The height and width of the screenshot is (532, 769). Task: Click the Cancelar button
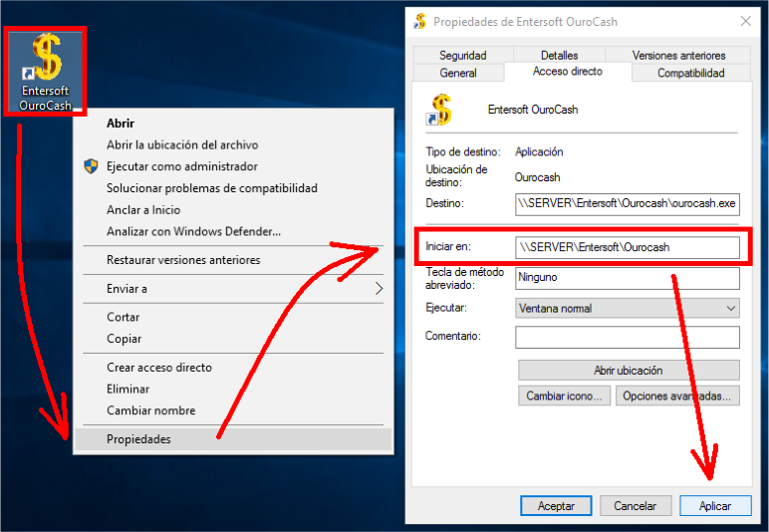(636, 505)
